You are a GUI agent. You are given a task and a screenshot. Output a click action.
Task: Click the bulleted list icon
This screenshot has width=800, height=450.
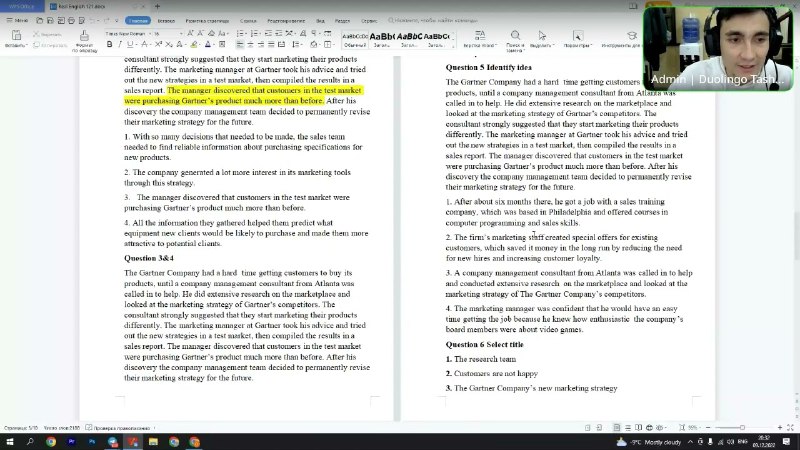(x=241, y=33)
